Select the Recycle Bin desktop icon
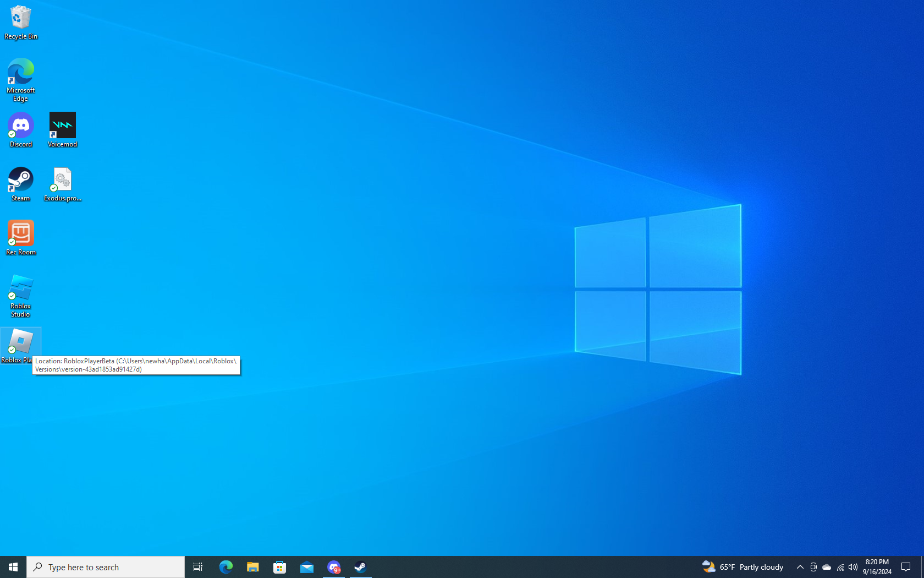924x578 pixels. coord(21,23)
